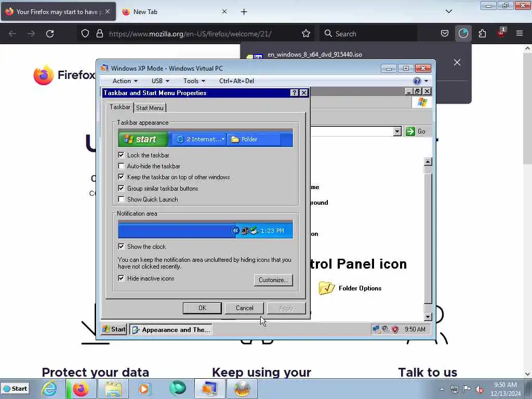532x399 pixels.
Task: Send Ctrl+Alt+Del to virtual machine
Action: [x=236, y=81]
